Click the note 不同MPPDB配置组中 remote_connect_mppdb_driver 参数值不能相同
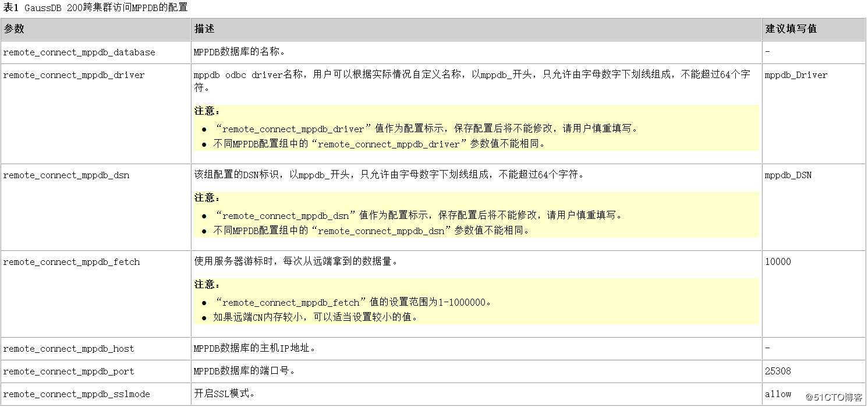 [x=379, y=144]
